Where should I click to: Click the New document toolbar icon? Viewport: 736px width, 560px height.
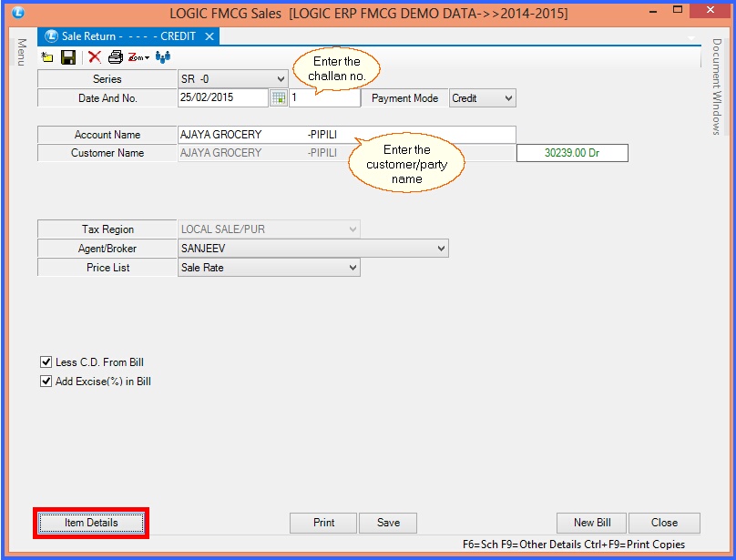click(x=47, y=57)
